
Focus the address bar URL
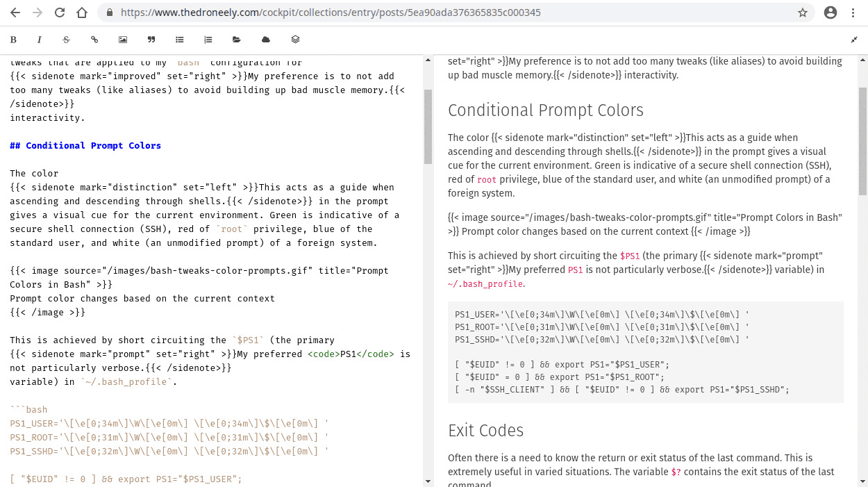click(331, 13)
